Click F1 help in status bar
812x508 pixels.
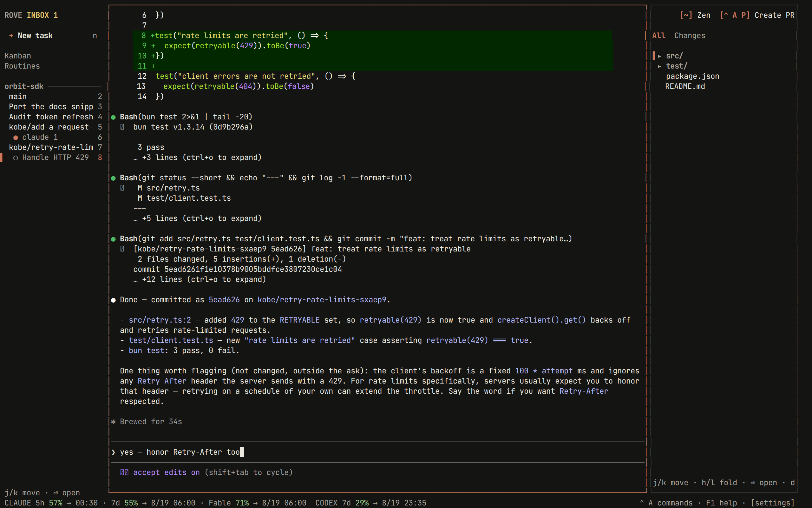721,503
